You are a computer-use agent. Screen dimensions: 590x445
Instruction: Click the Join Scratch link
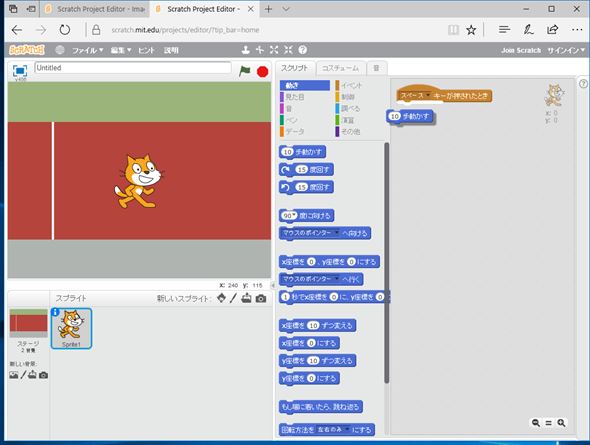pyautogui.click(x=521, y=50)
